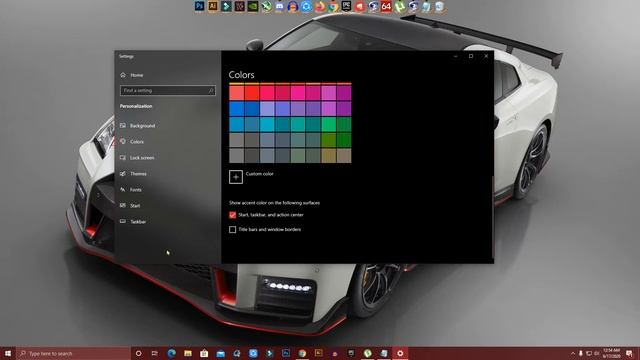Click the Type here to search box
The height and width of the screenshot is (360, 640).
click(73, 353)
